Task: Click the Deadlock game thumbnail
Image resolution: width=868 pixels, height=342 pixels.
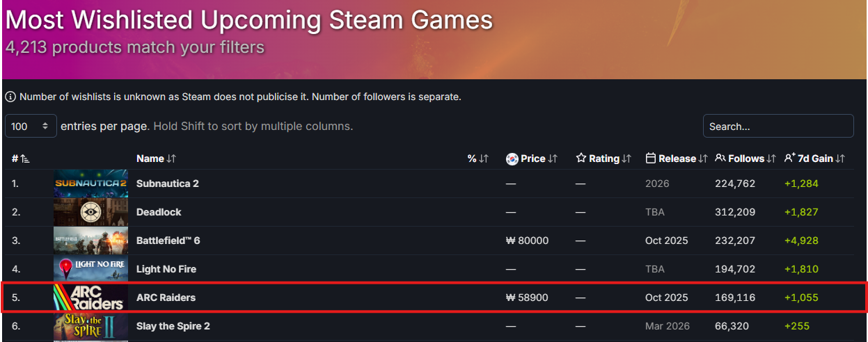Action: (90, 212)
